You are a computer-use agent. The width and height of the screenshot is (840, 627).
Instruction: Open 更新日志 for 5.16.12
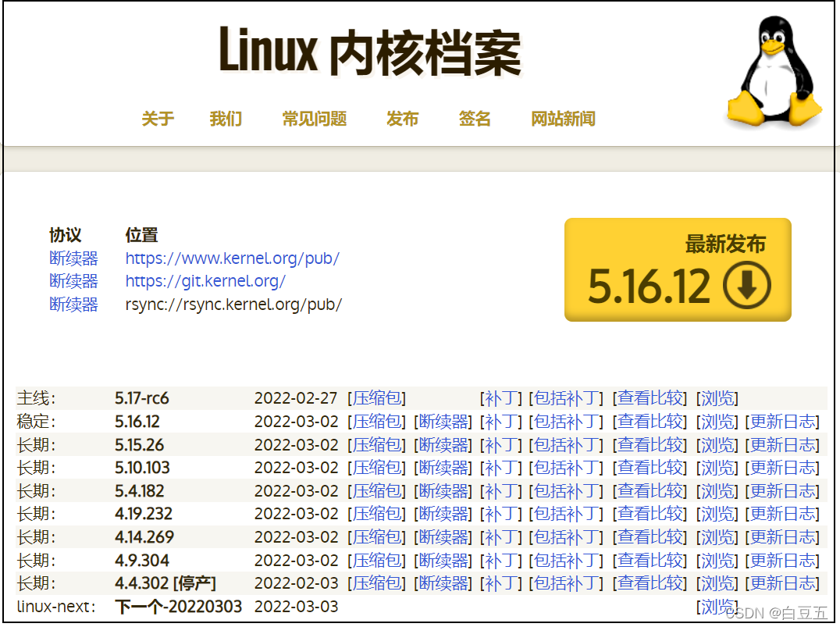(x=782, y=422)
